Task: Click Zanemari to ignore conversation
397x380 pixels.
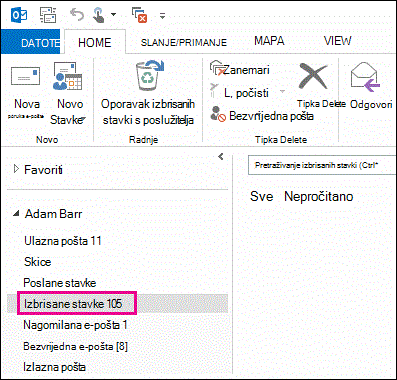Action: (x=240, y=70)
